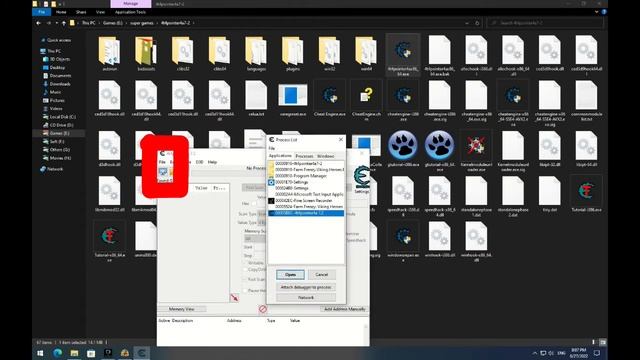
Task: Select the CheatEngine.chm help file icon
Action: (366, 96)
